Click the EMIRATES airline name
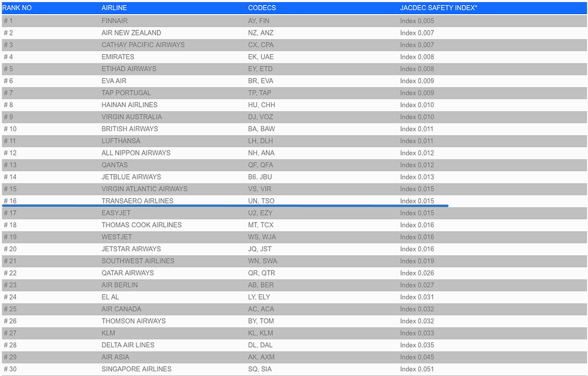This screenshot has height=376, width=588. tap(118, 57)
